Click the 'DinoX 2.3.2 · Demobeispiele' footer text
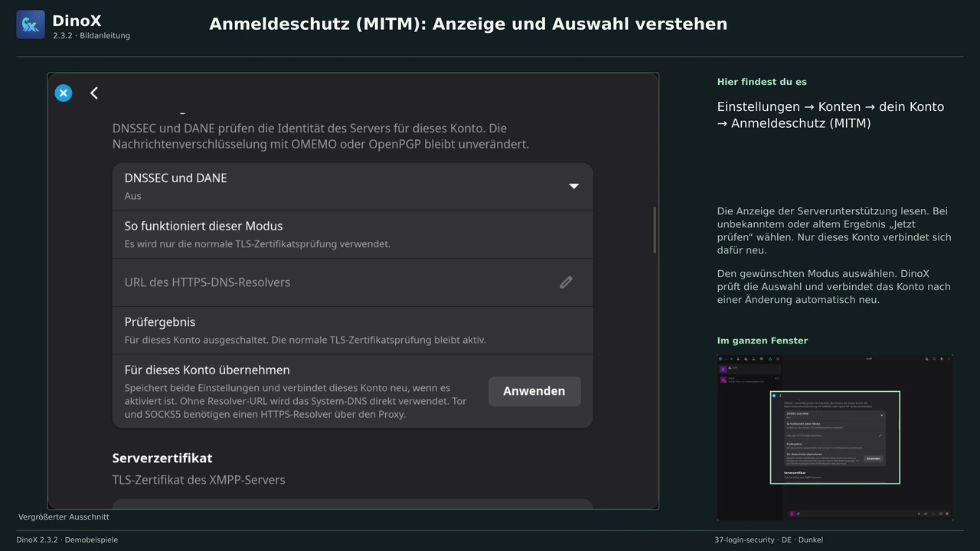980x551 pixels. click(x=67, y=540)
